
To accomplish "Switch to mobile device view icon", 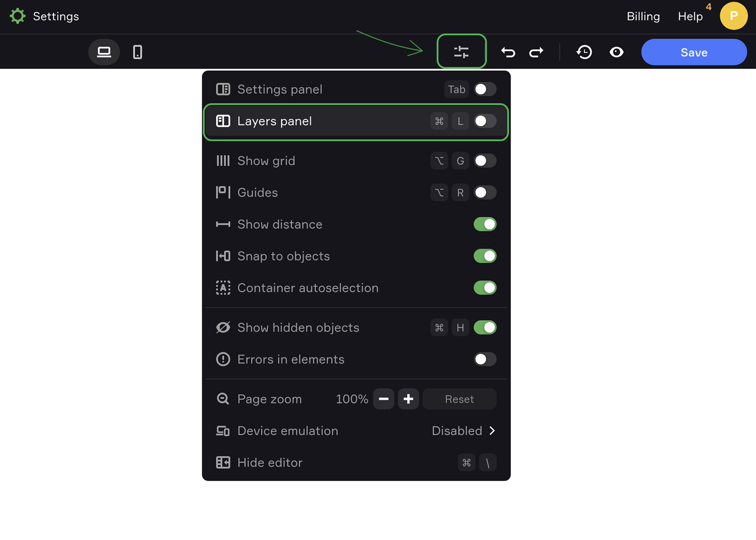I will tap(137, 52).
